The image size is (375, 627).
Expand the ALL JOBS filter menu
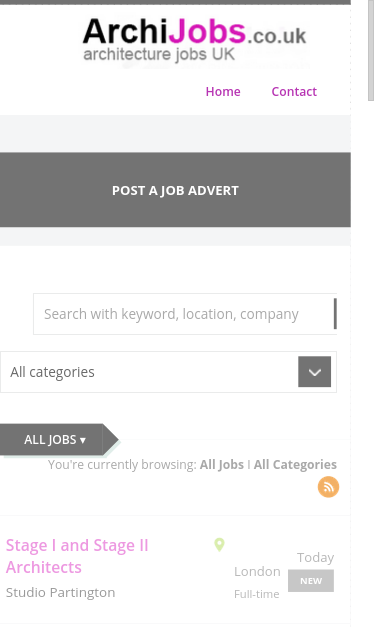55,439
